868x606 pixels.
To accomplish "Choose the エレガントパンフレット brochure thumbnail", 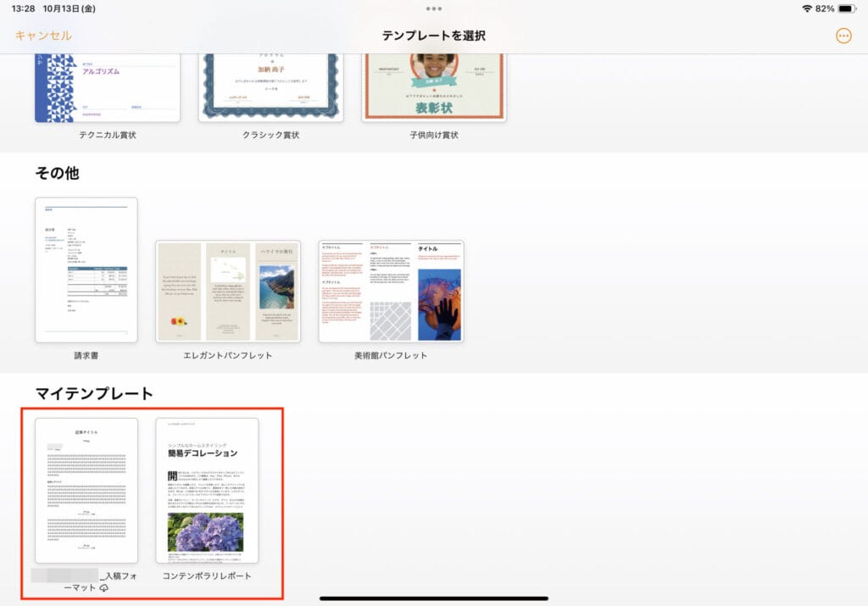I will point(228,291).
